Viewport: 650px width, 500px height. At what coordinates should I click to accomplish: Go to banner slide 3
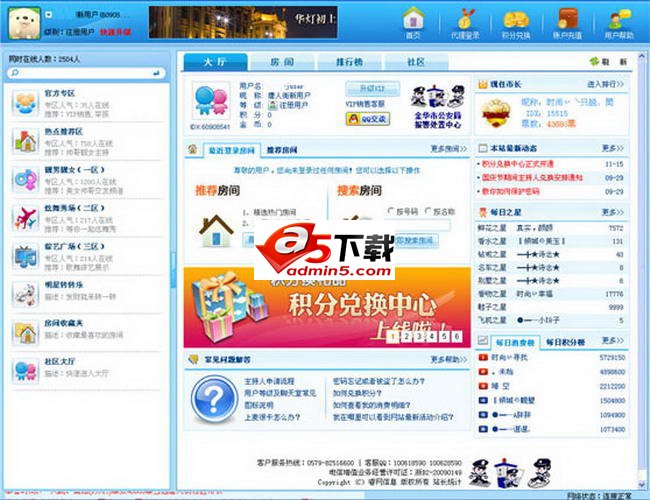click(x=419, y=336)
